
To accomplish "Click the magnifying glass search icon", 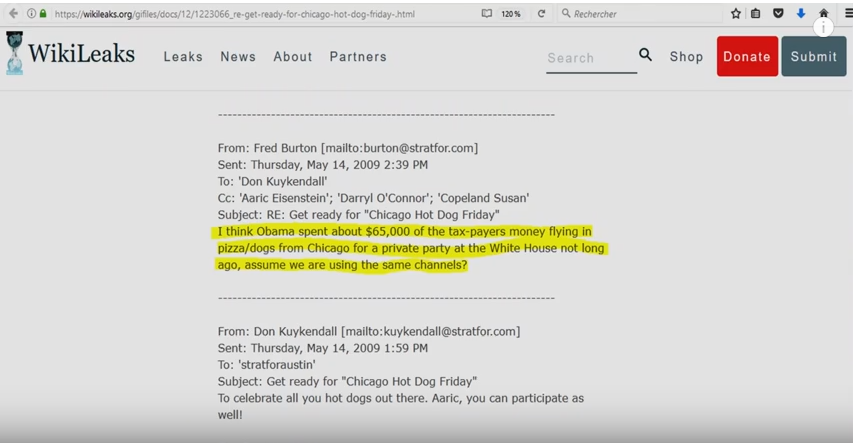I will 646,56.
